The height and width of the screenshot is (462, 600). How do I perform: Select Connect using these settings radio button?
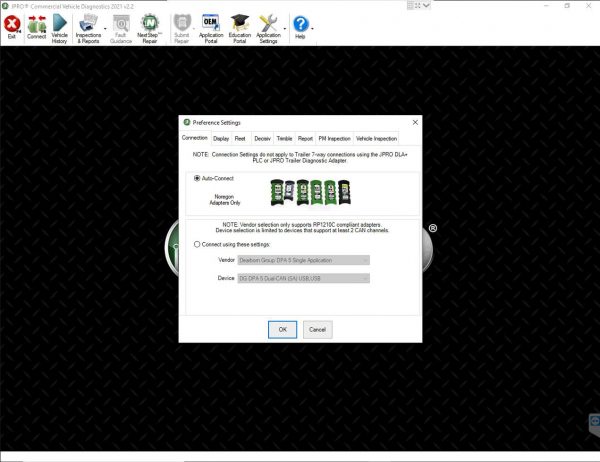click(197, 244)
